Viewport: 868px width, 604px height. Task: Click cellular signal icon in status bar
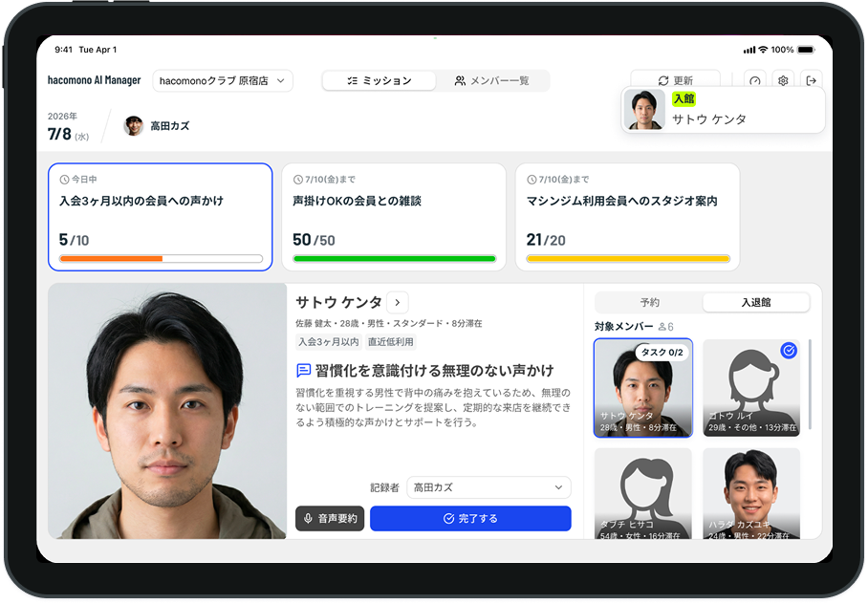pos(749,50)
